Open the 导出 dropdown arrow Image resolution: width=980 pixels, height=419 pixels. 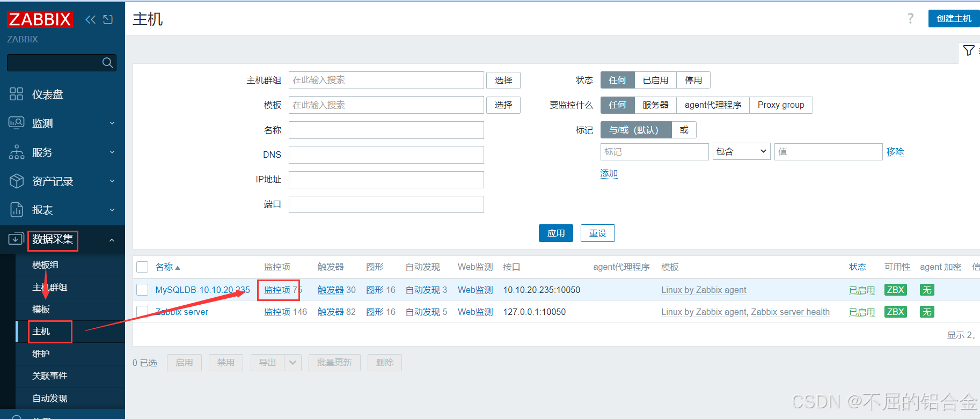(x=292, y=363)
